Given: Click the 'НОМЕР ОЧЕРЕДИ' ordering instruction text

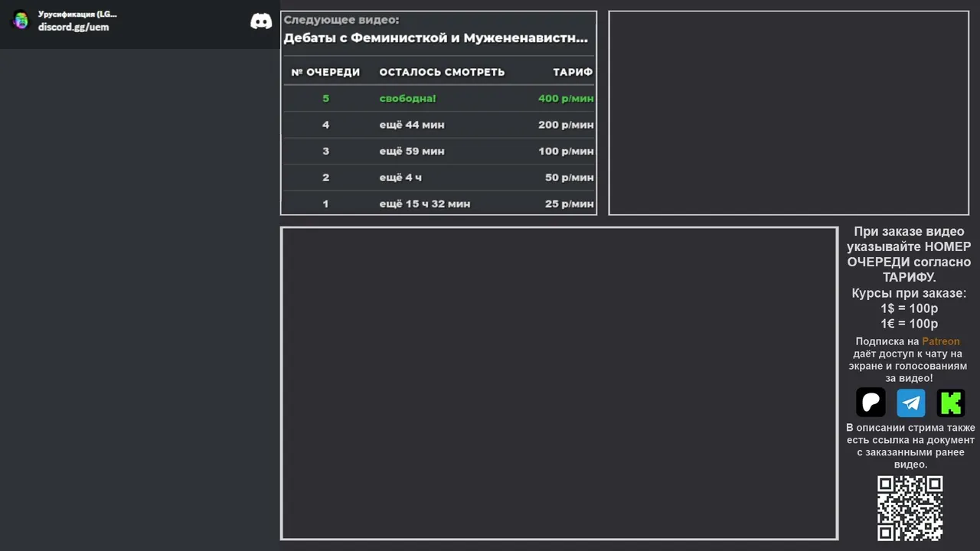Looking at the screenshot, I should [910, 254].
